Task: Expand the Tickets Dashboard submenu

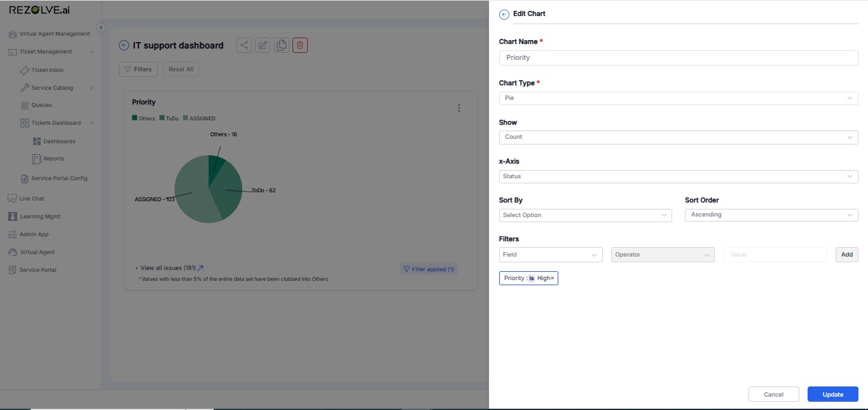Action: [92, 123]
